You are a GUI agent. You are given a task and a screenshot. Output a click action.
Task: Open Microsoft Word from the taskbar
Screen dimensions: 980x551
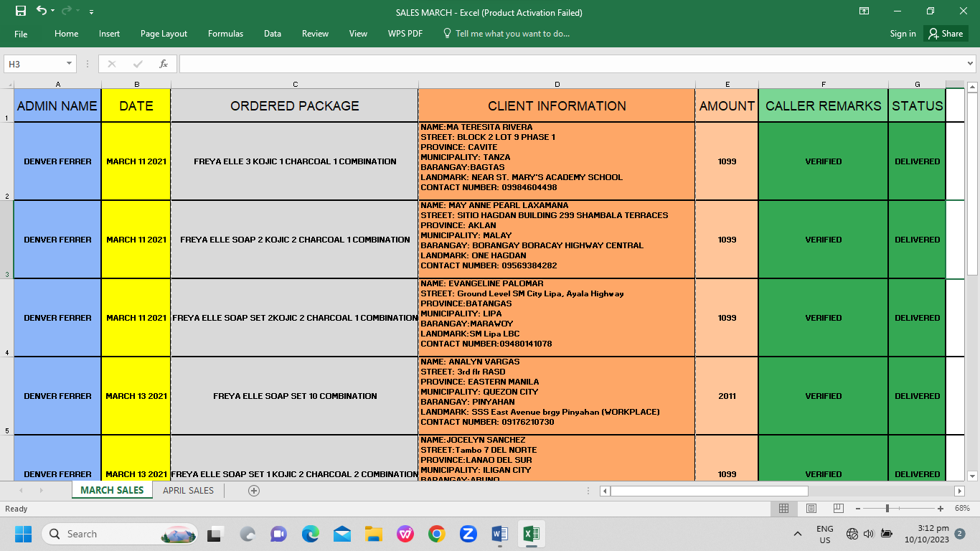(x=499, y=534)
